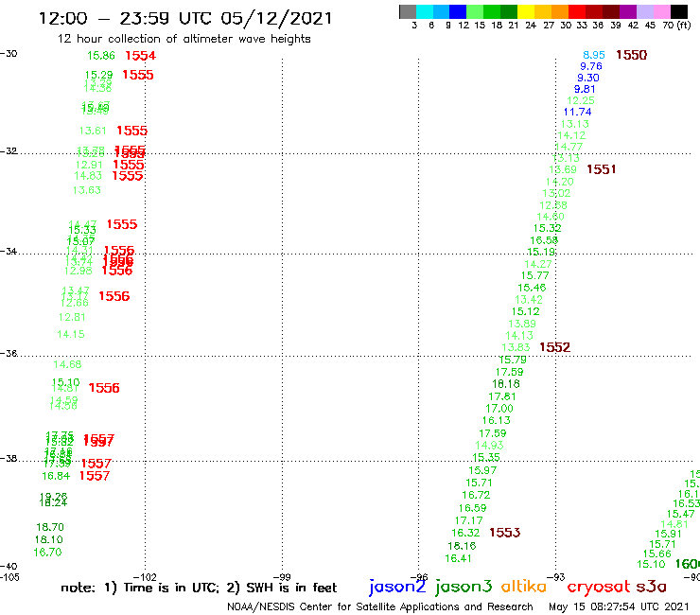Image resolution: width=700 pixels, height=615 pixels.
Task: Click the 1550 time label at top right
Action: 631,55
